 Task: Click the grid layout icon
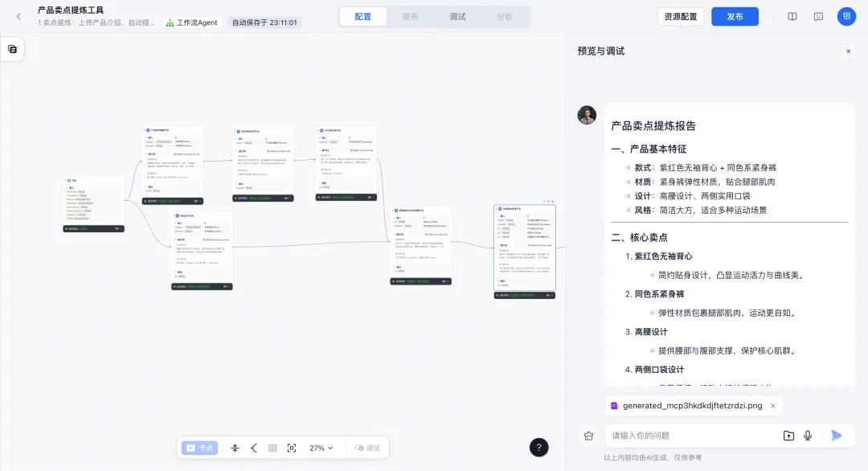(272, 448)
